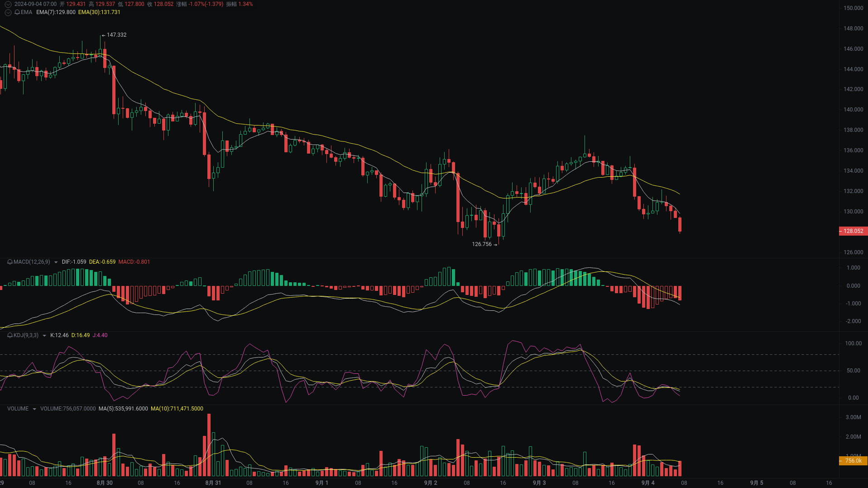Collapse the EMA indicator row chevron
868x488 pixels.
tap(7, 13)
